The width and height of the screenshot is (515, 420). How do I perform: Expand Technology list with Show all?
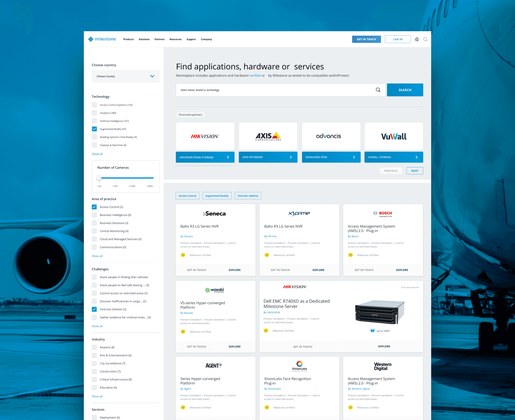97,154
